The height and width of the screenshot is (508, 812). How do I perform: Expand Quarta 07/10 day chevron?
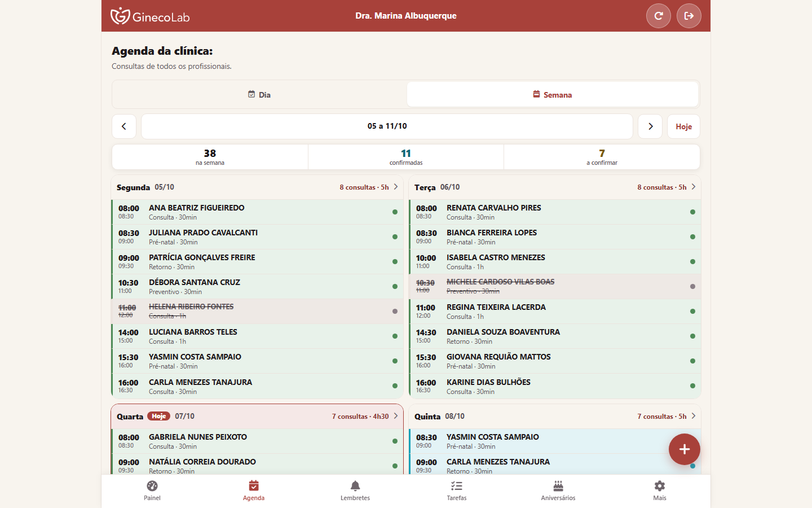click(396, 416)
